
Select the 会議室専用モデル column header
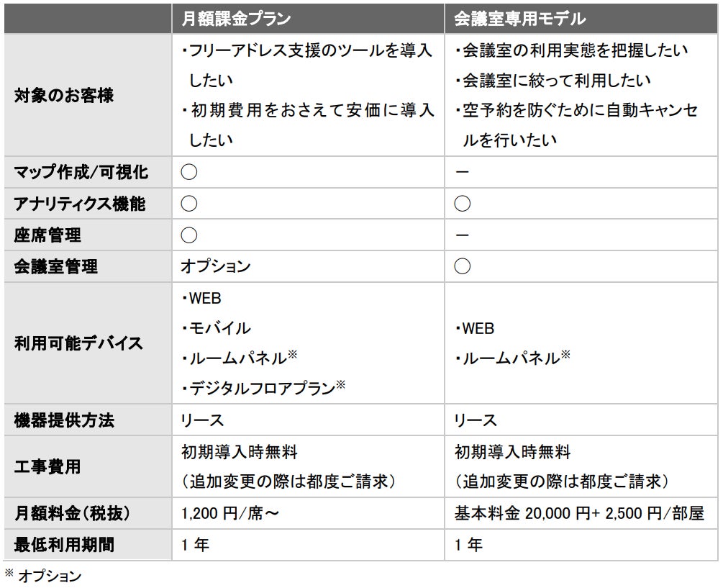520,18
